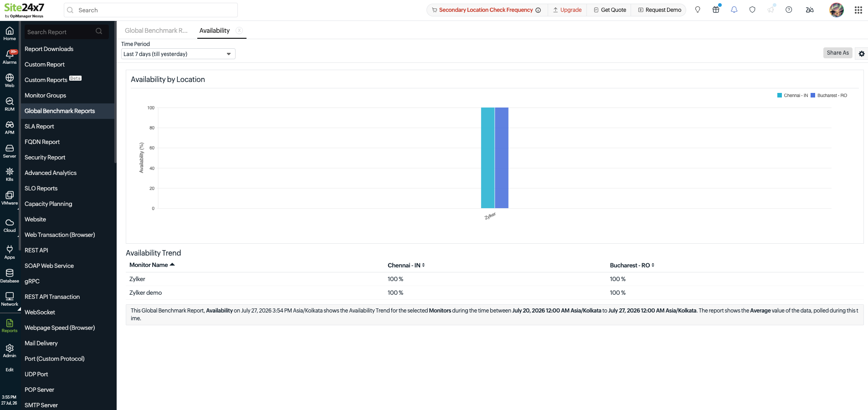
Task: Open report settings gear icon
Action: coord(862,53)
